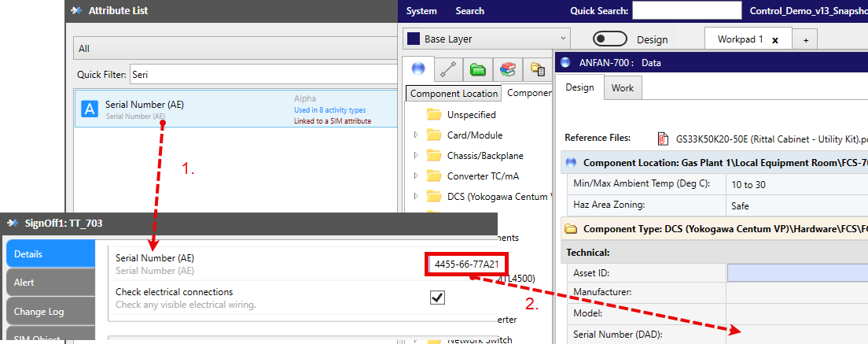Open the 'All' filter dropdown in Attribute List
Image resolution: width=868 pixels, height=344 pixels.
coord(236,48)
